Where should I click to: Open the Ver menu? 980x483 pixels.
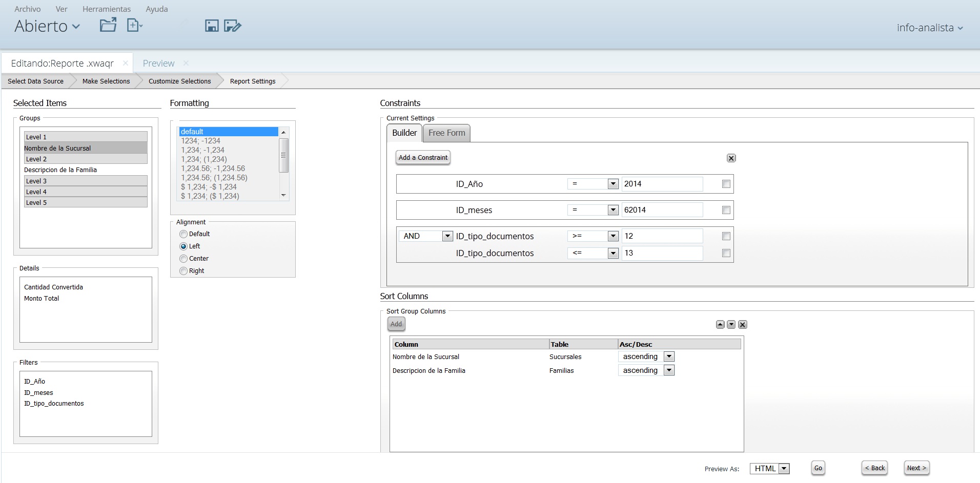click(62, 9)
